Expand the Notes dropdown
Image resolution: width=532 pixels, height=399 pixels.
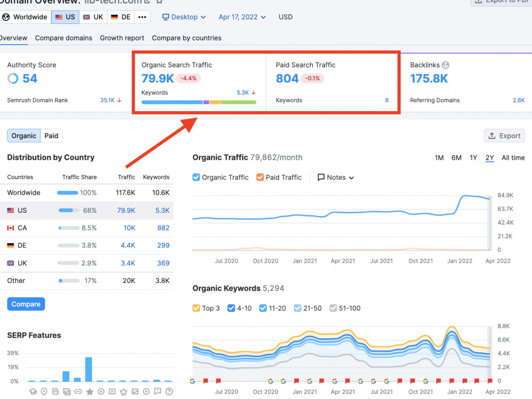click(x=336, y=177)
